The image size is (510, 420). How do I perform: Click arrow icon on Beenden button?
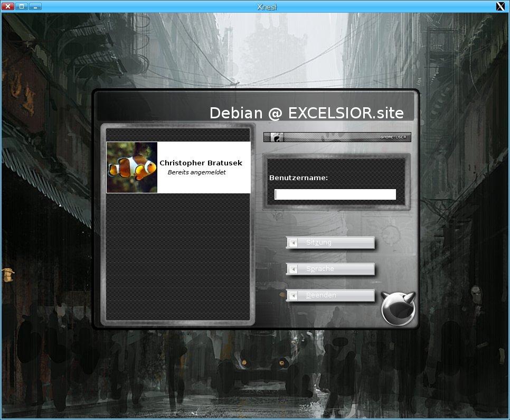coord(294,296)
